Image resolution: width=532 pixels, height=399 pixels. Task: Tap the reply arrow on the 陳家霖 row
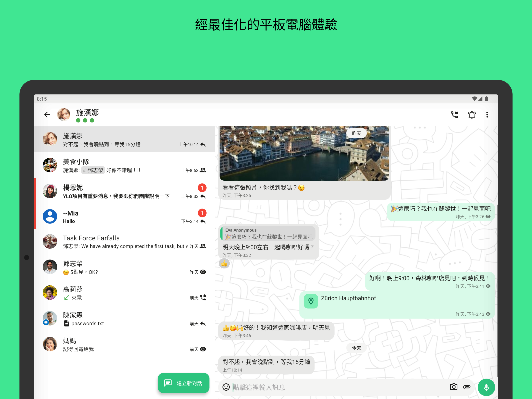coord(203,324)
